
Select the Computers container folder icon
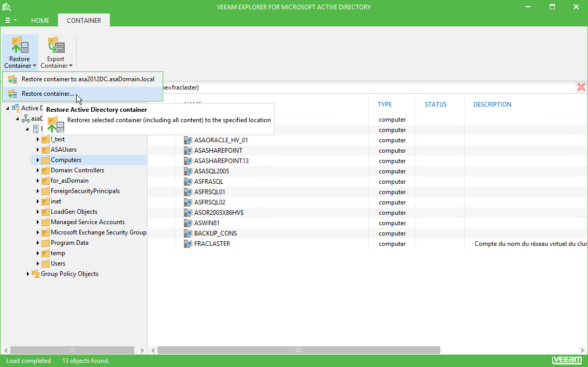46,160
